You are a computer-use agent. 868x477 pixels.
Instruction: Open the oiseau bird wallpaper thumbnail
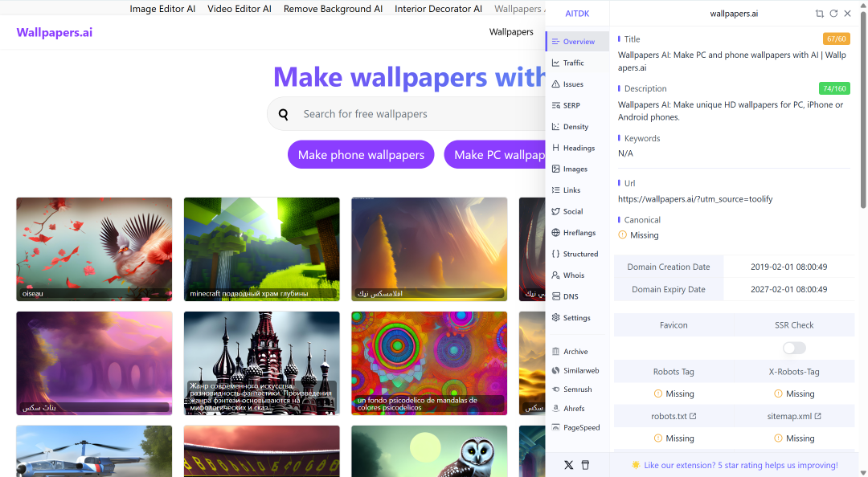tap(94, 249)
